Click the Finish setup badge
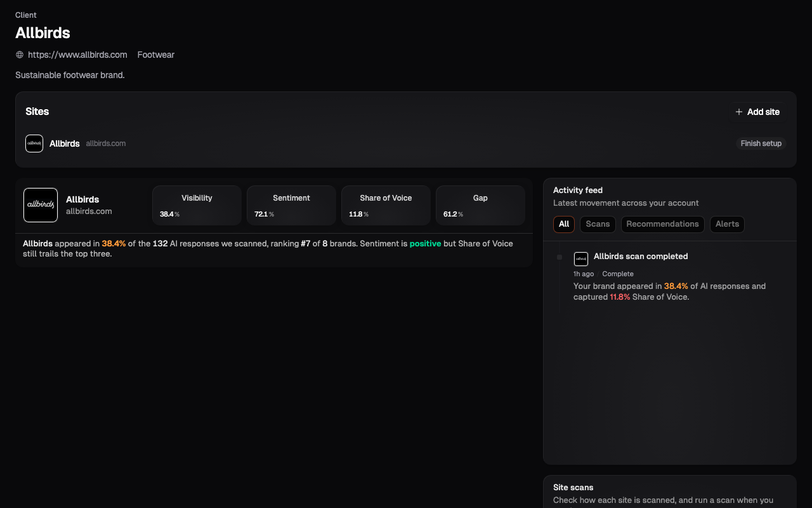This screenshot has height=508, width=812. point(761,144)
